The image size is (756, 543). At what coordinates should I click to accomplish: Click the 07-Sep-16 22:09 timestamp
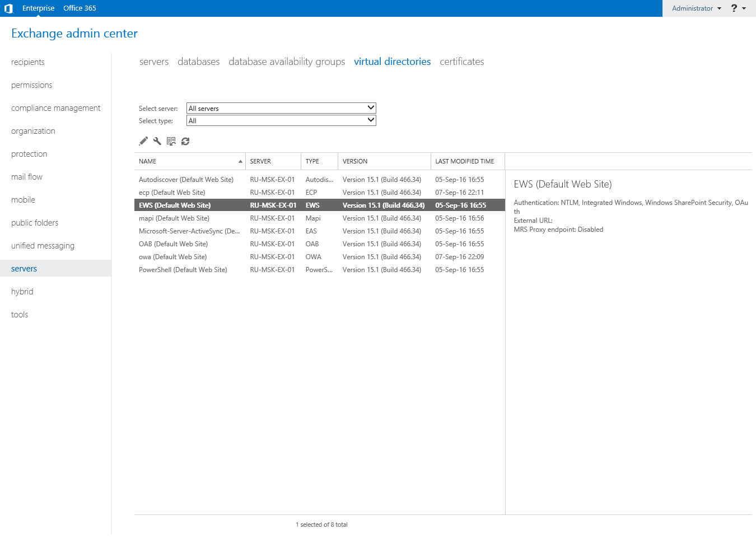[x=460, y=257]
